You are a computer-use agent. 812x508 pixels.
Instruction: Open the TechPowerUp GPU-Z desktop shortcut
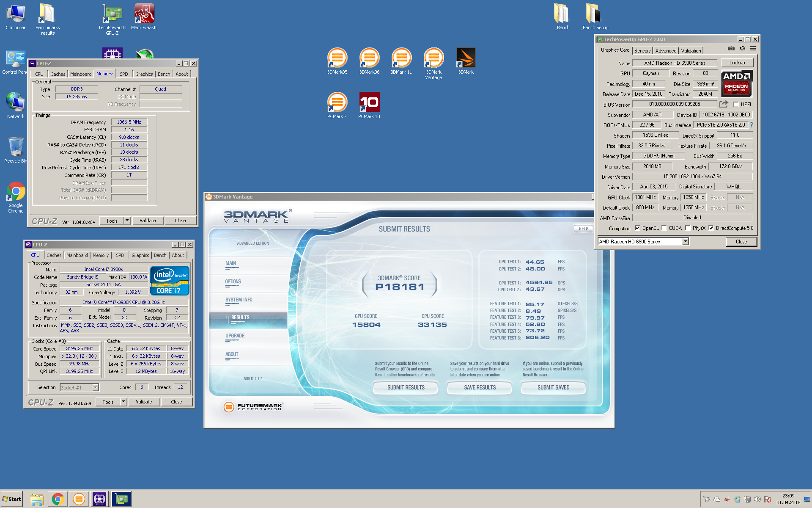pyautogui.click(x=112, y=19)
